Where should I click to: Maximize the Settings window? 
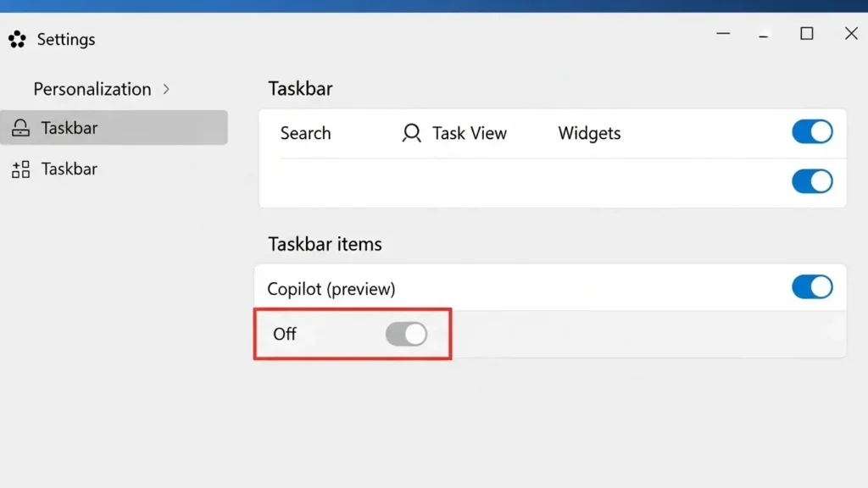tap(806, 34)
